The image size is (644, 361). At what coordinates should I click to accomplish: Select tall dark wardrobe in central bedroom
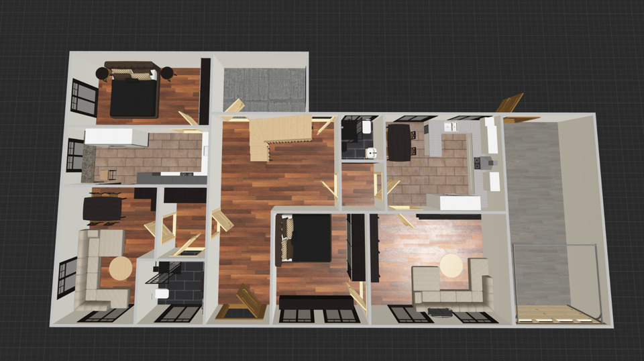356,247
